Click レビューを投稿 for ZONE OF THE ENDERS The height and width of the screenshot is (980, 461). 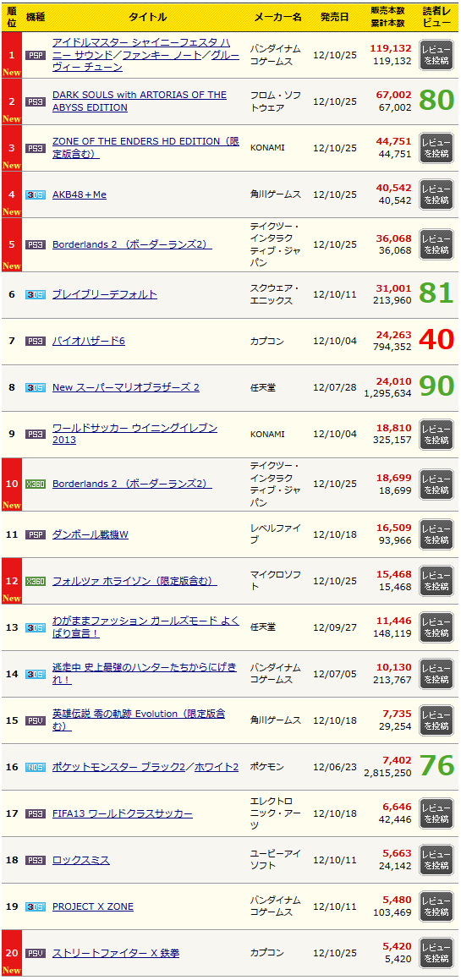(x=436, y=148)
